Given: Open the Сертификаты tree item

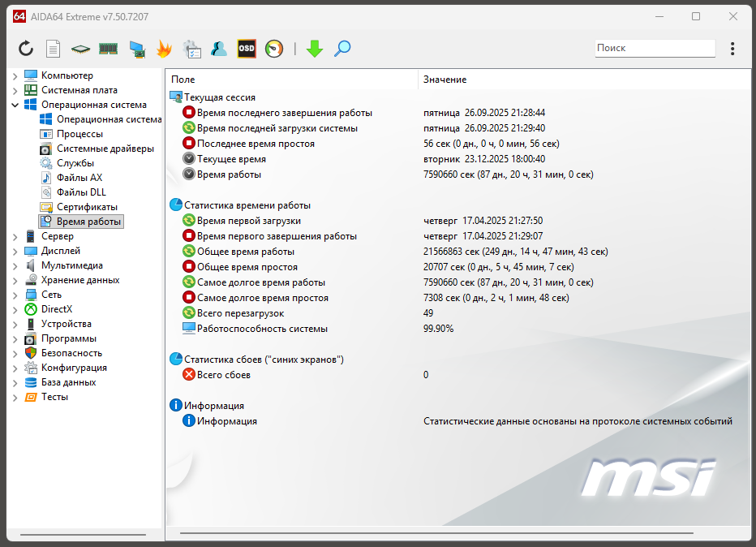Looking at the screenshot, I should [87, 207].
